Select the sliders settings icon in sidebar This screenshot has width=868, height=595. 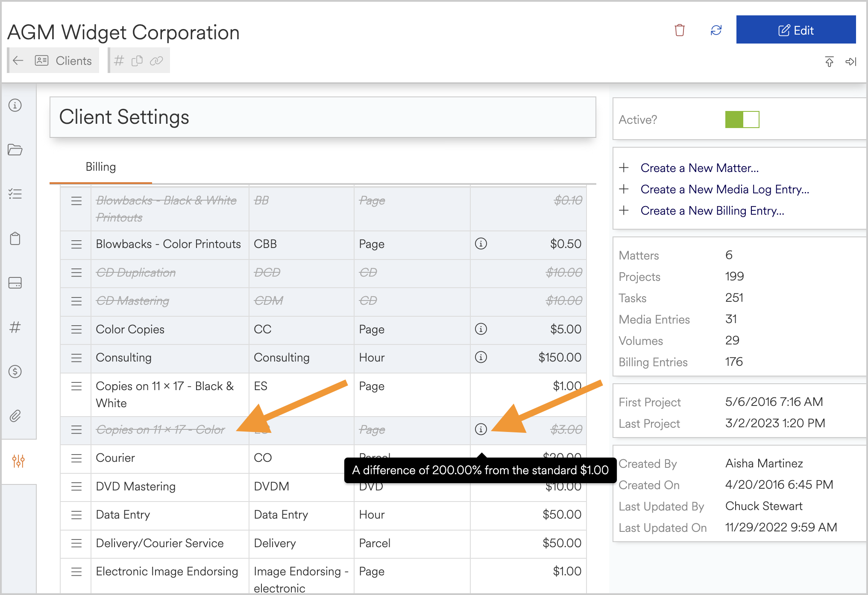point(18,461)
